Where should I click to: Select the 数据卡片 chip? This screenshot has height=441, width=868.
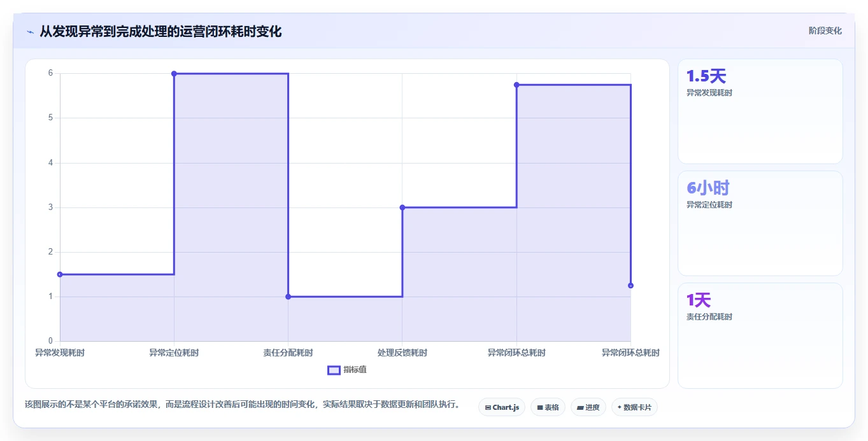[x=634, y=407]
